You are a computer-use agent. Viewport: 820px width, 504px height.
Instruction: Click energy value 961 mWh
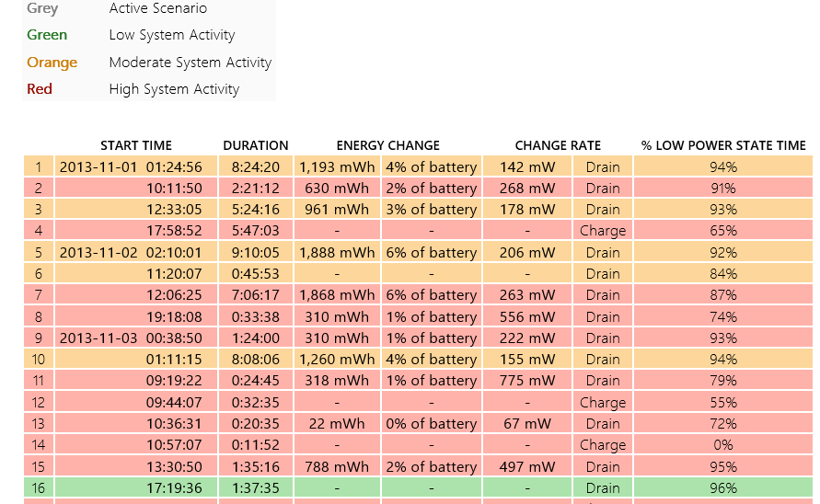pos(337,210)
